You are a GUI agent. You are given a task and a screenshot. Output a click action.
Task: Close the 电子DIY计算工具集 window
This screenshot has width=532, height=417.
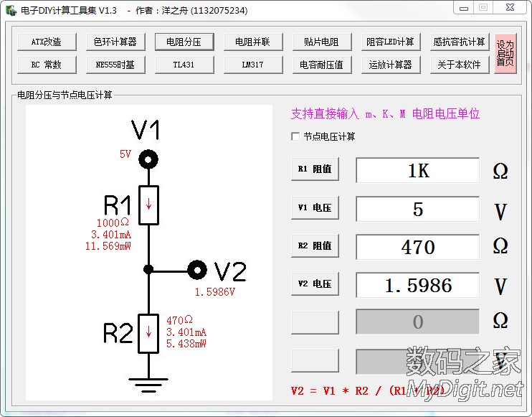click(x=510, y=7)
